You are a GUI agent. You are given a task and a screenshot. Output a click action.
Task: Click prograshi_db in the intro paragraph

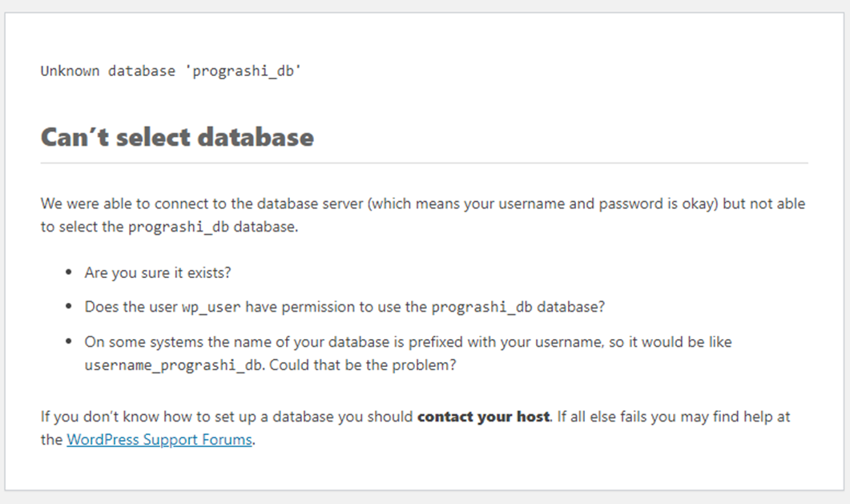(x=179, y=227)
